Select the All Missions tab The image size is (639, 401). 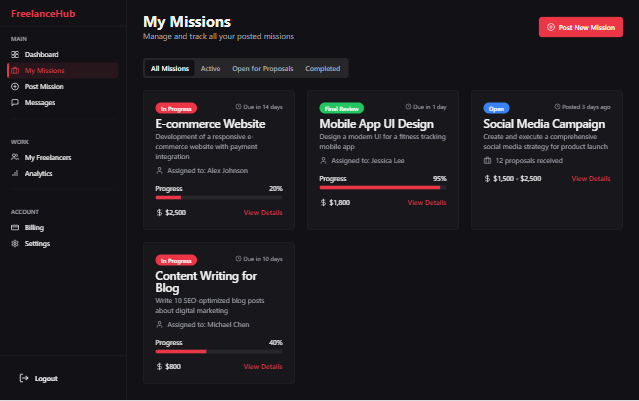(x=170, y=68)
